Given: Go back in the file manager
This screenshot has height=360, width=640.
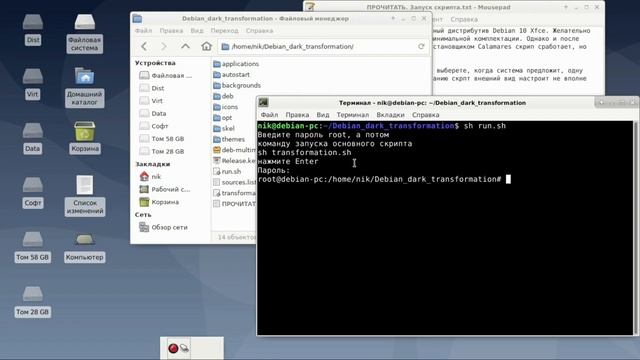Looking at the screenshot, I should click(144, 47).
